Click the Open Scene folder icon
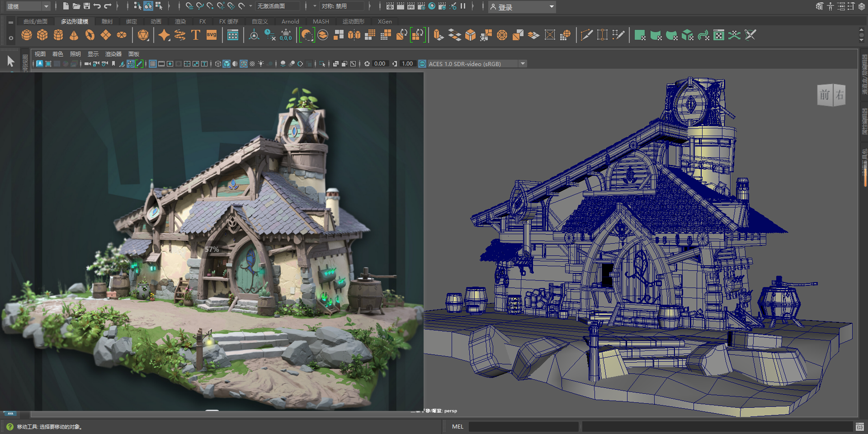Screen dimensions: 868x434 point(76,6)
